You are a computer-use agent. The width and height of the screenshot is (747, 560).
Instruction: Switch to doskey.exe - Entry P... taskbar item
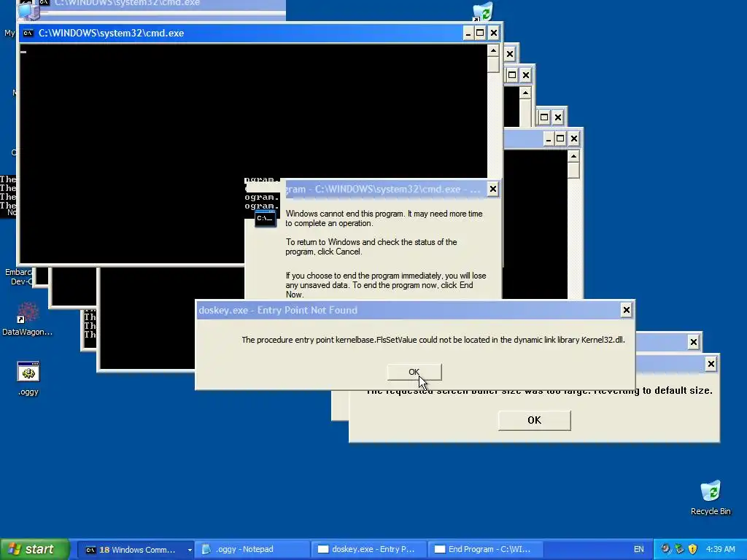tap(368, 550)
